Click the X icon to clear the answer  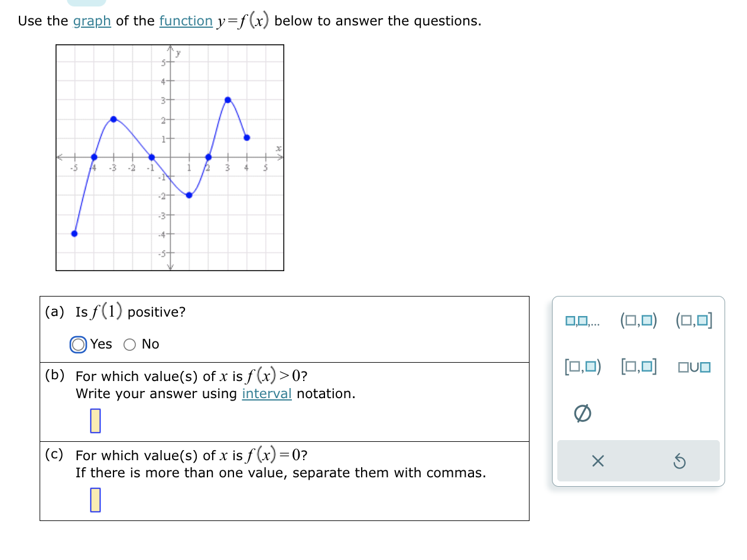(x=597, y=461)
